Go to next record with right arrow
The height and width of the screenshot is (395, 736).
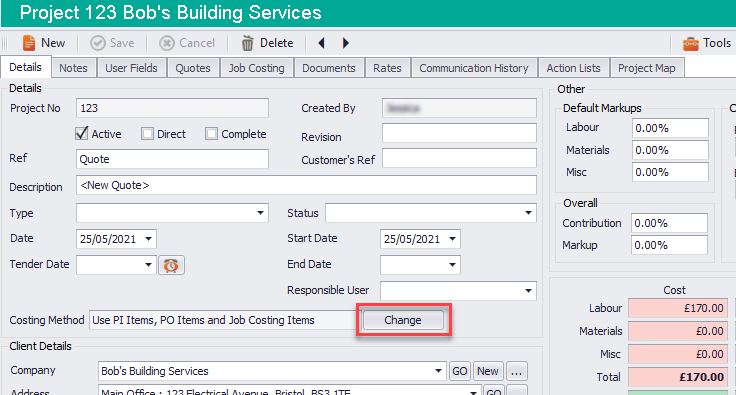click(346, 43)
